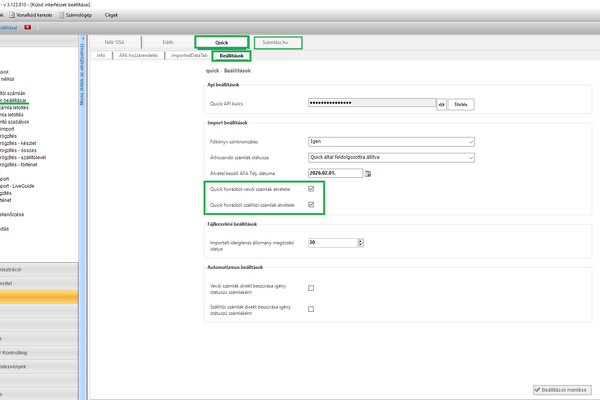Open the Info sub-tab
Viewport: 600px width, 400px height.
(x=101, y=56)
